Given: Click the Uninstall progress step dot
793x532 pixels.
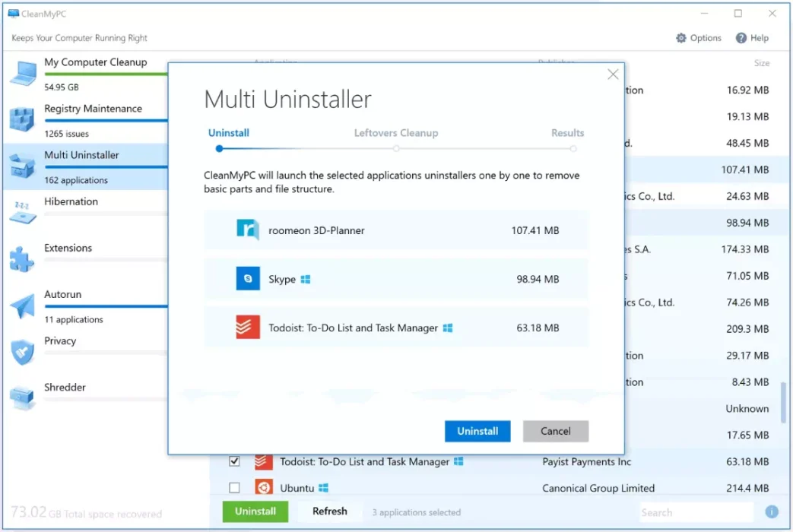Looking at the screenshot, I should coord(219,149).
